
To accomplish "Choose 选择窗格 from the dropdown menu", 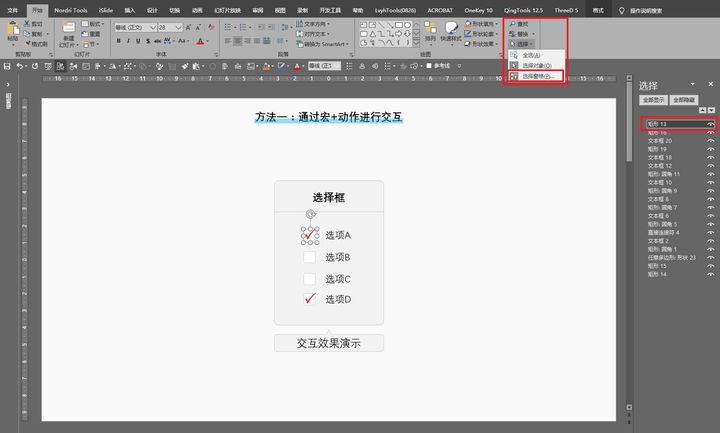I will point(535,76).
